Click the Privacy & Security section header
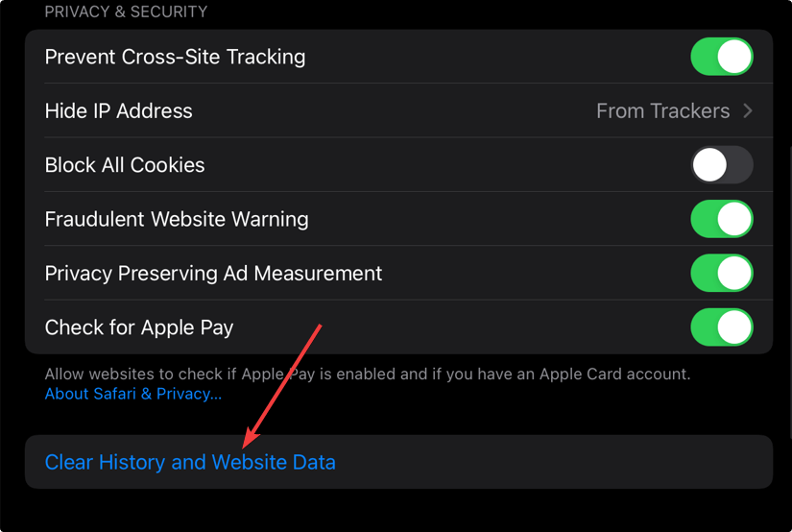Image resolution: width=792 pixels, height=532 pixels. point(126,12)
